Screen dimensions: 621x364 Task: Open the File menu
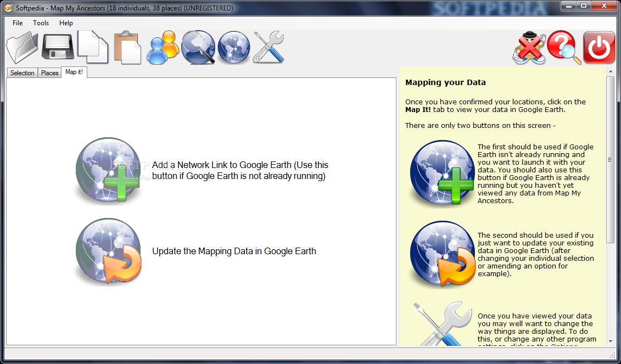point(18,23)
